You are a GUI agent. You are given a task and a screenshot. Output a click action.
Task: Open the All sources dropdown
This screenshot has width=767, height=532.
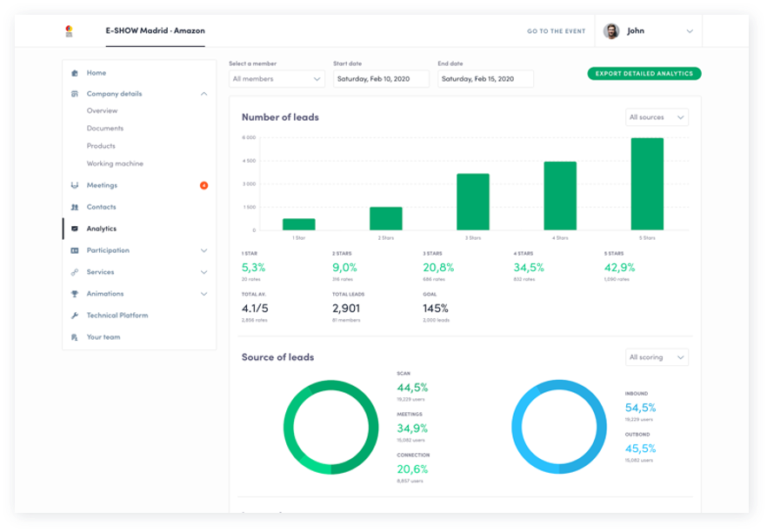[657, 117]
